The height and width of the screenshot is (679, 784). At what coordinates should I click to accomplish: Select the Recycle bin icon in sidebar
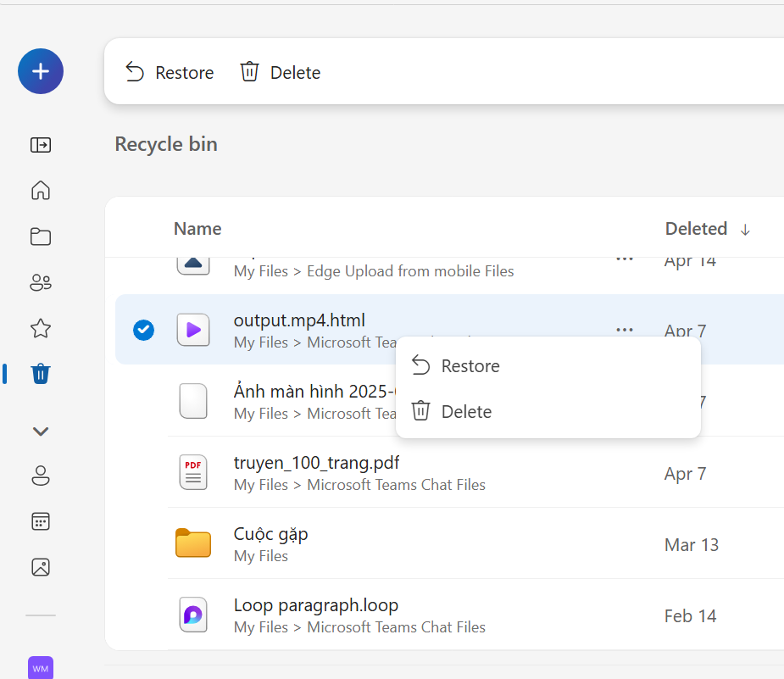coord(41,374)
